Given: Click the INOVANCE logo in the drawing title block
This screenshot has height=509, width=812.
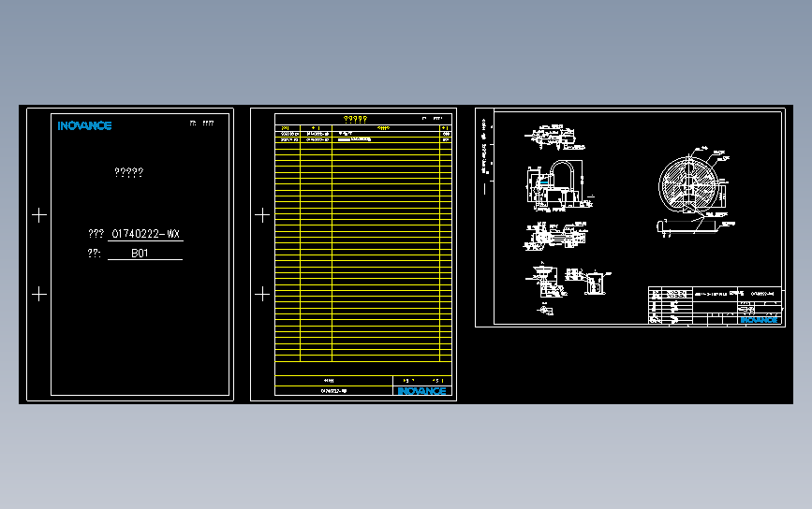Looking at the screenshot, I should (x=759, y=320).
